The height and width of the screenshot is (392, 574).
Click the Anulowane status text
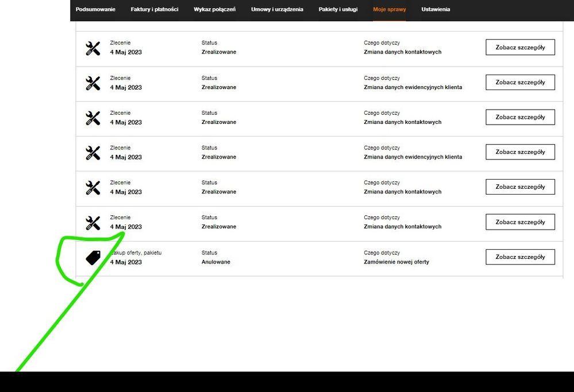(x=216, y=262)
